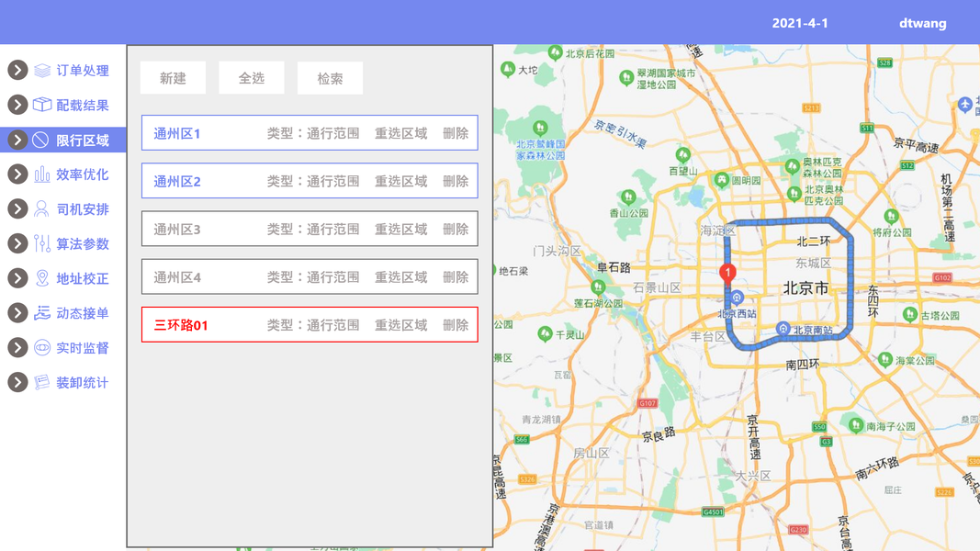Expand the 限行区域 arrow chevron
The height and width of the screenshot is (551, 980).
point(17,140)
